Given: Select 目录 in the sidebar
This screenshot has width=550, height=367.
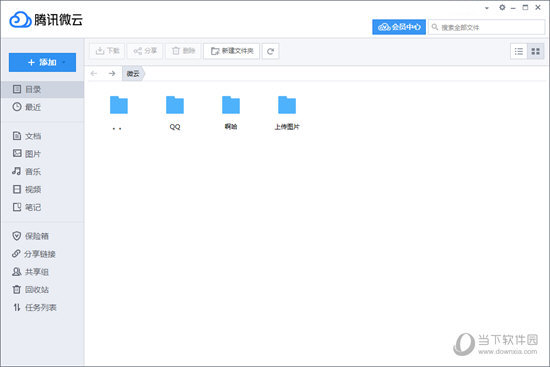Looking at the screenshot, I should coord(42,89).
